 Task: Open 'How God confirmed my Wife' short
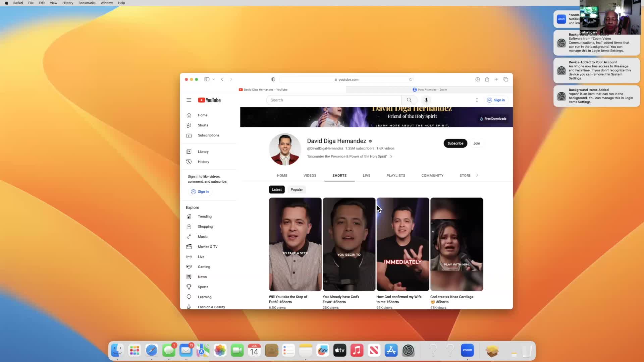(403, 244)
